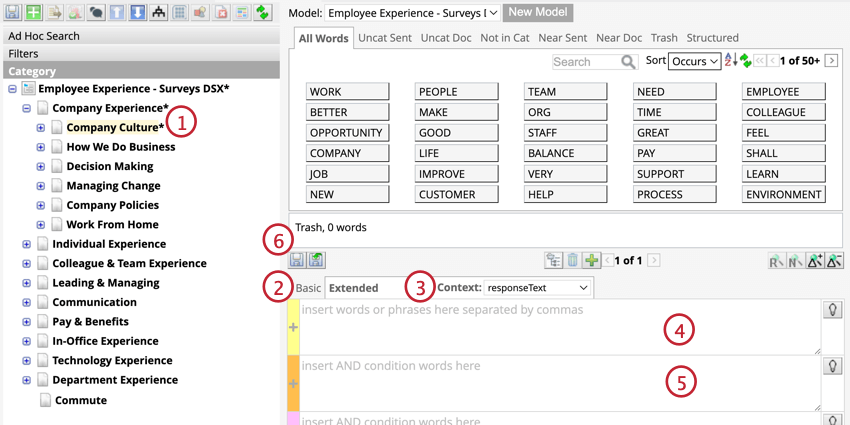Click the trash can icon in the rule toolbar

pyautogui.click(x=572, y=261)
